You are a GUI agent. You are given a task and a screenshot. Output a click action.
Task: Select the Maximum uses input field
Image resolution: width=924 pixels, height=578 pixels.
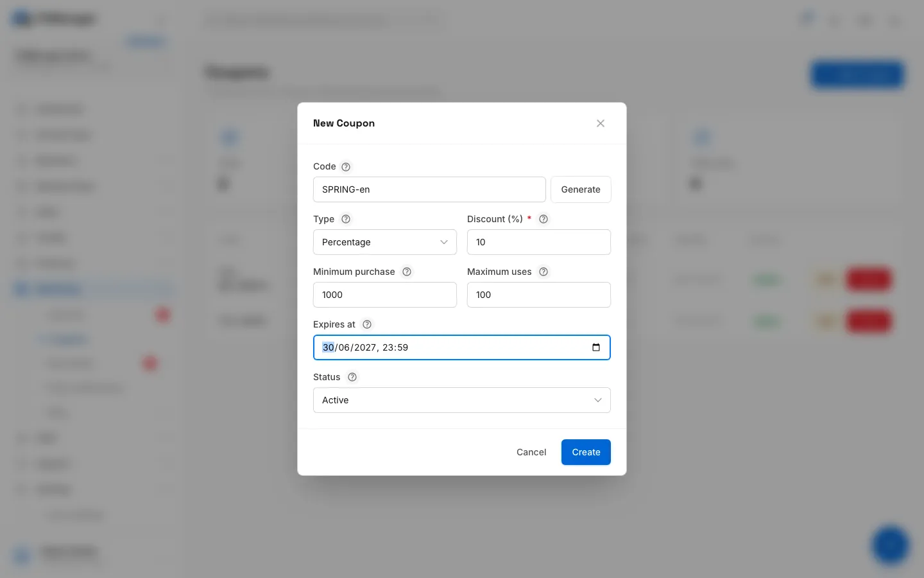pyautogui.click(x=539, y=295)
